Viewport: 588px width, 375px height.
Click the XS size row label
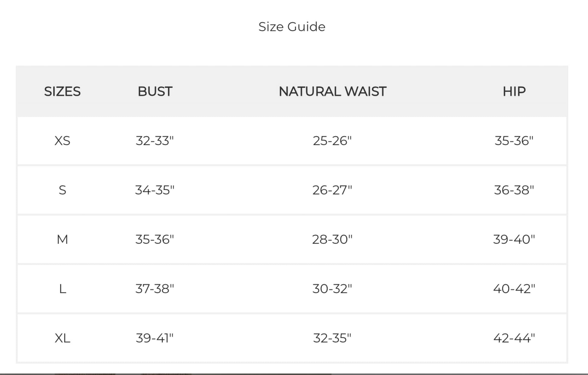pos(62,141)
